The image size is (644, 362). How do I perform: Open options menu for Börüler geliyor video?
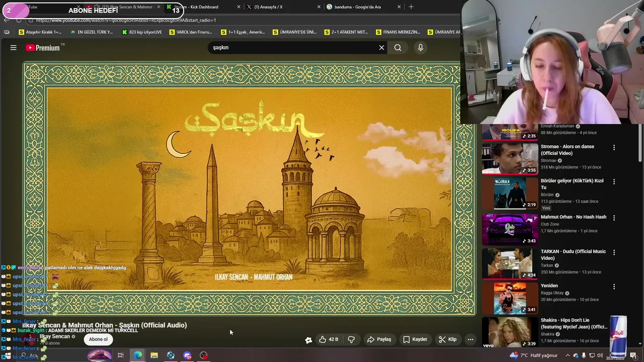pos(614,182)
